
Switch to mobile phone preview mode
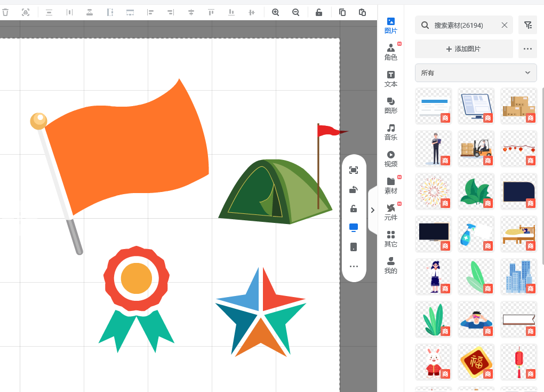point(354,247)
